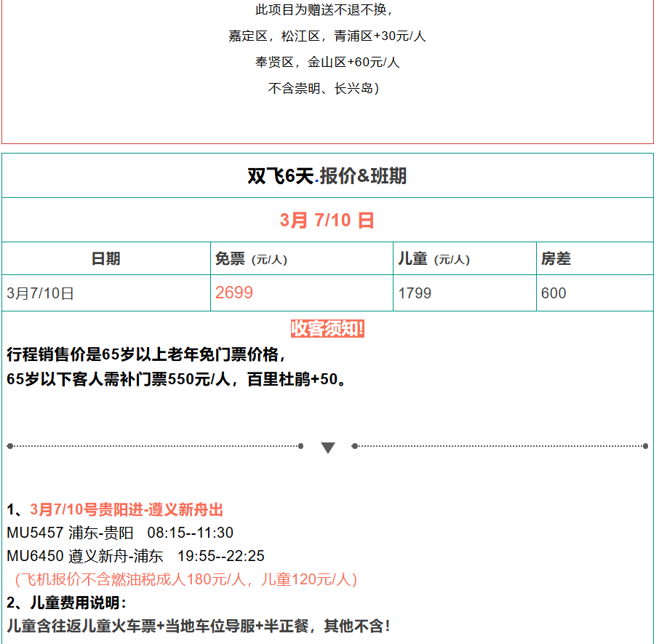Click the 儿童费用说明 heading
659x644 pixels.
coord(67,603)
